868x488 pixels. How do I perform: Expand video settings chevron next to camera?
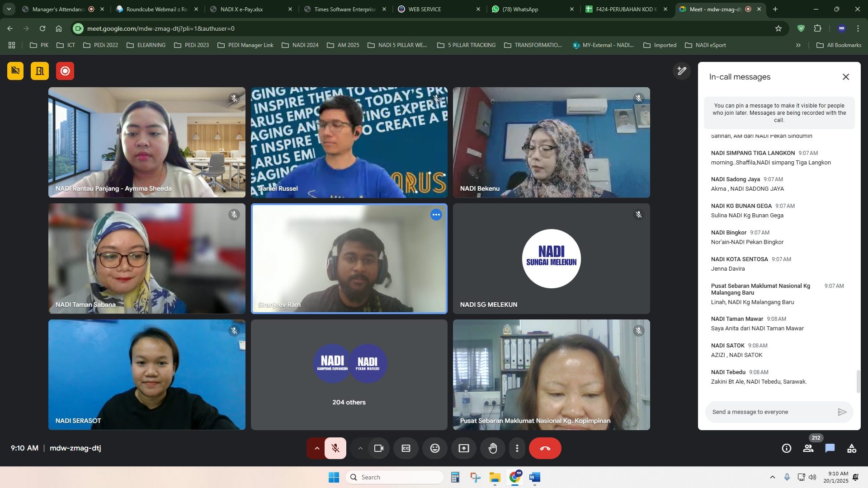tap(360, 448)
